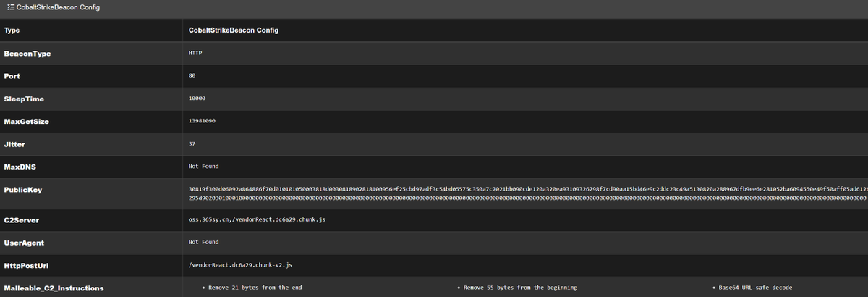The height and width of the screenshot is (297, 868).
Task: Select the UserAgent Not Found value
Action: [x=203, y=242]
